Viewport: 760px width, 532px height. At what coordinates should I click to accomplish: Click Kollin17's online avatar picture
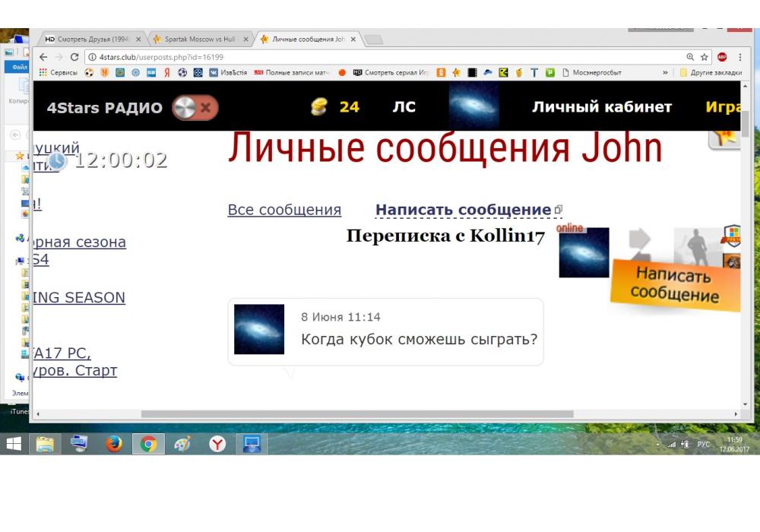(584, 252)
